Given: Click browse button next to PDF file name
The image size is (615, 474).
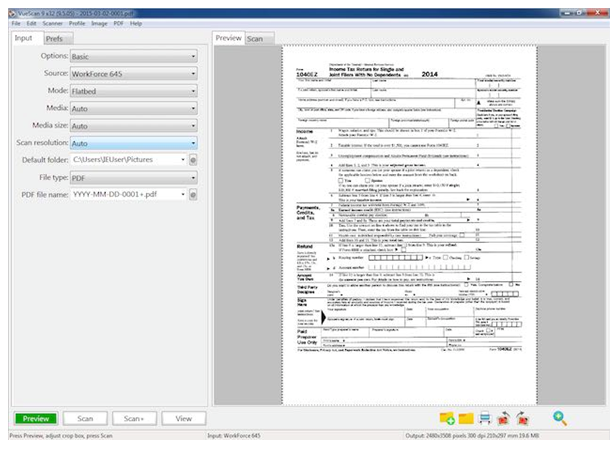Looking at the screenshot, I should pyautogui.click(x=193, y=194).
